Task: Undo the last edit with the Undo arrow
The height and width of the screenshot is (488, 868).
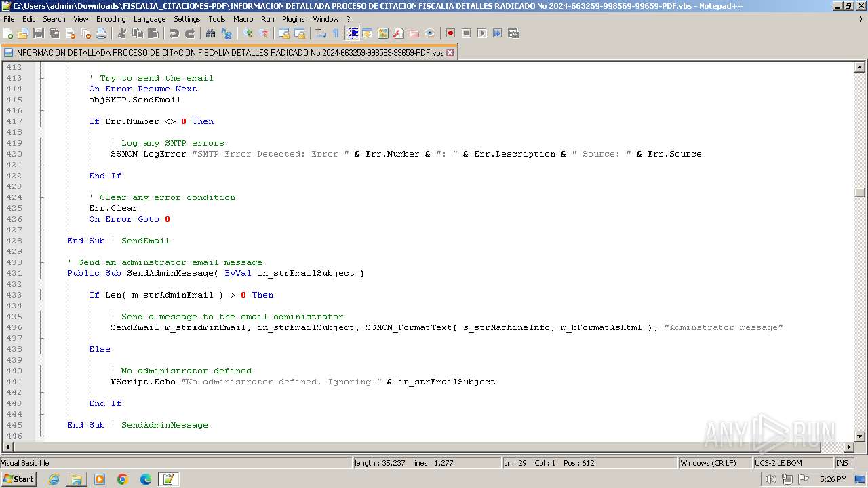Action: click(174, 33)
